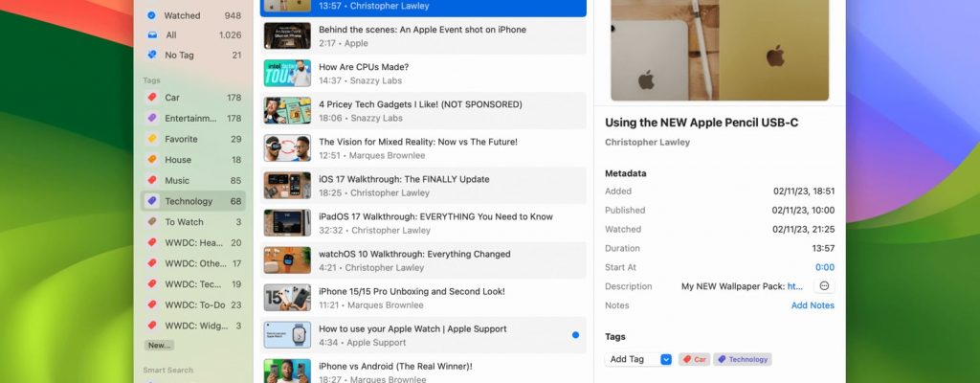Viewport: 980px width, 383px height.
Task: Click the Car tag chip in Tags section
Action: click(694, 359)
